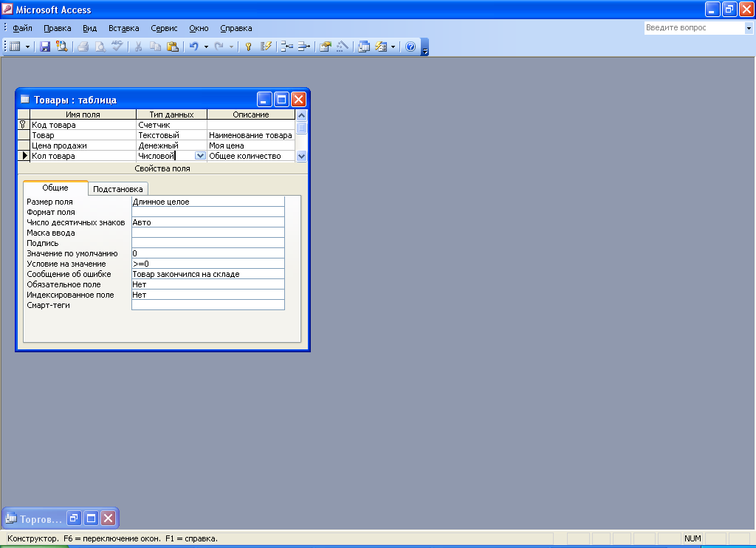Click the scroll down arrow in field grid
This screenshot has height=548, width=756.
coord(301,156)
